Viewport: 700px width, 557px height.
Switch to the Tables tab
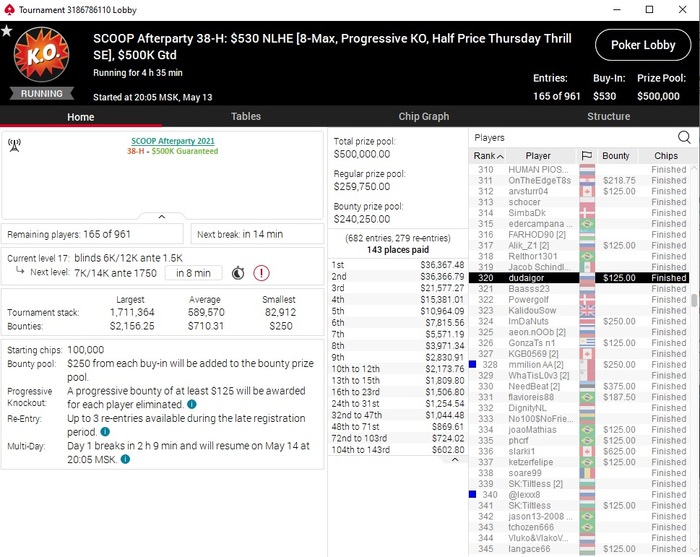[x=246, y=116]
